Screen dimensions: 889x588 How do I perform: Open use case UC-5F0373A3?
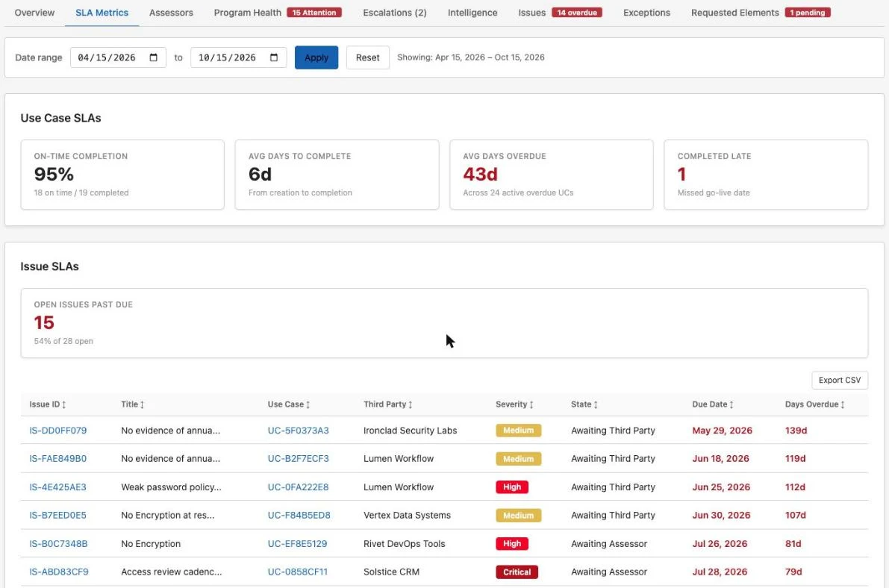coord(299,431)
